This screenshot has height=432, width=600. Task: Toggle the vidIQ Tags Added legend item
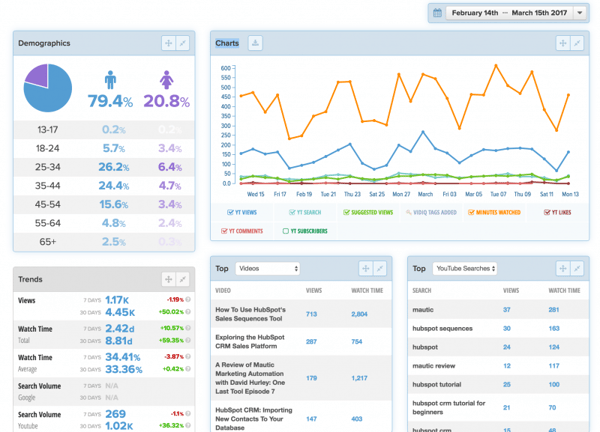431,212
